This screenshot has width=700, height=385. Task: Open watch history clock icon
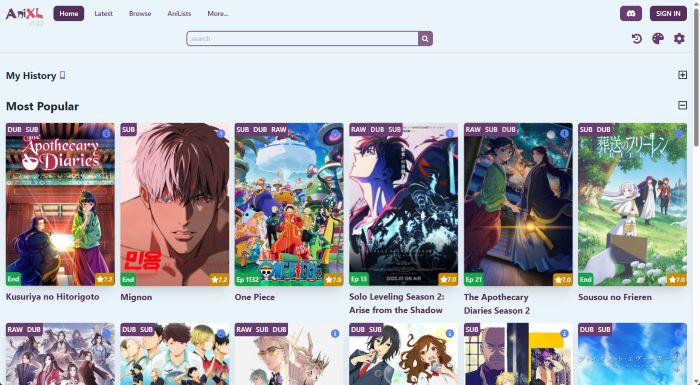tap(637, 39)
